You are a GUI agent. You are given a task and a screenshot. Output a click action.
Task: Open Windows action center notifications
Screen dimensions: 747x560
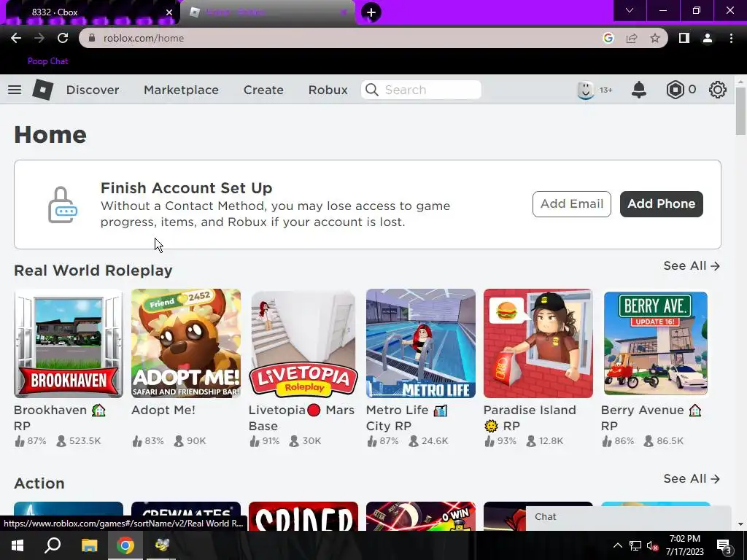point(724,546)
